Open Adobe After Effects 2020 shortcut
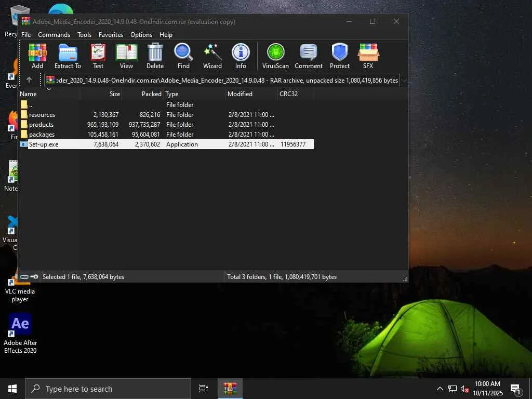The height and width of the screenshot is (399, 532). pos(20,334)
